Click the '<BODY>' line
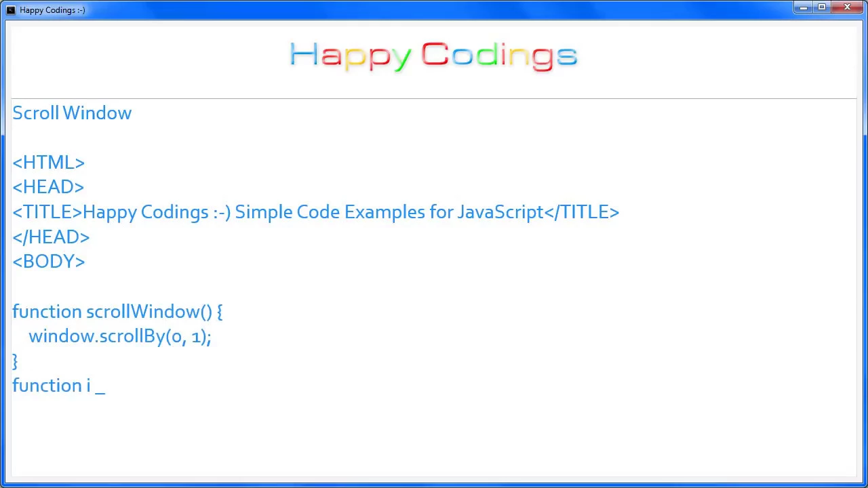 coord(49,262)
